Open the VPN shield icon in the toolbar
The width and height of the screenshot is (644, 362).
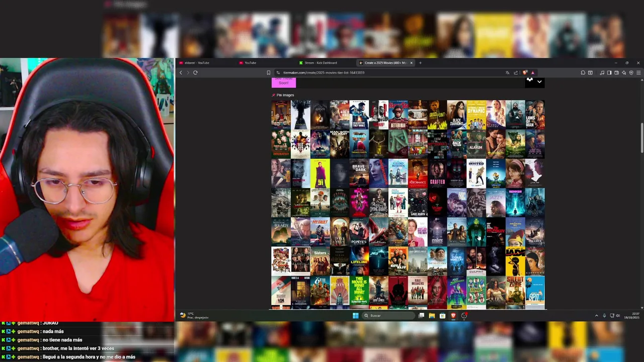(631, 72)
